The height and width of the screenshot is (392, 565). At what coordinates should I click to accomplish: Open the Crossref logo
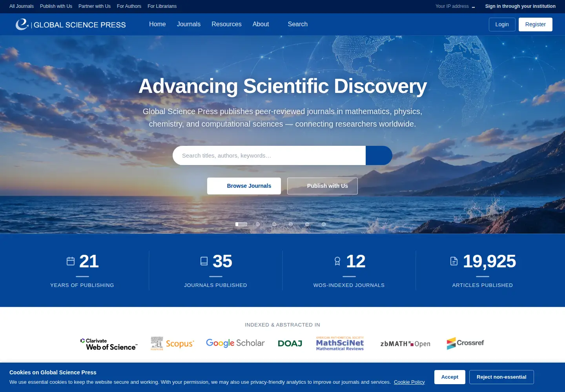465,343
